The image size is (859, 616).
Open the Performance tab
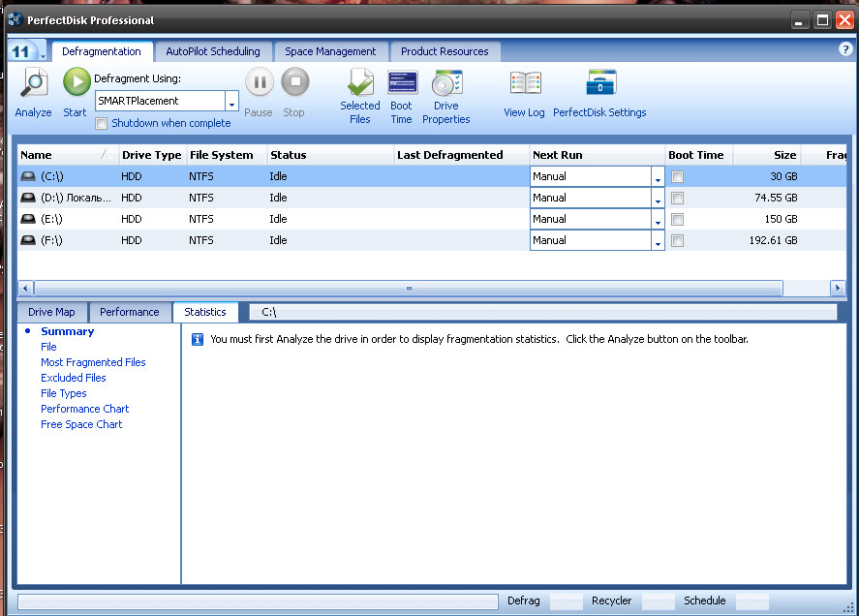pos(130,312)
